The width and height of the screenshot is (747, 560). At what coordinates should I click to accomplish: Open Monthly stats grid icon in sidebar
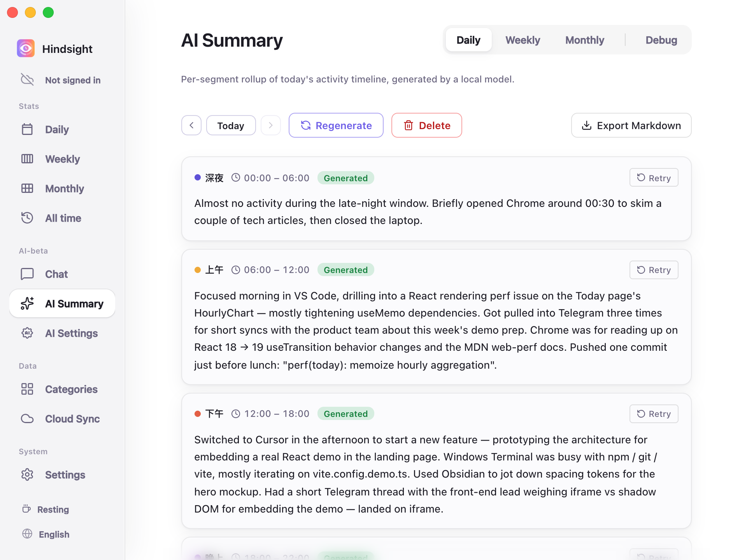coord(27,188)
